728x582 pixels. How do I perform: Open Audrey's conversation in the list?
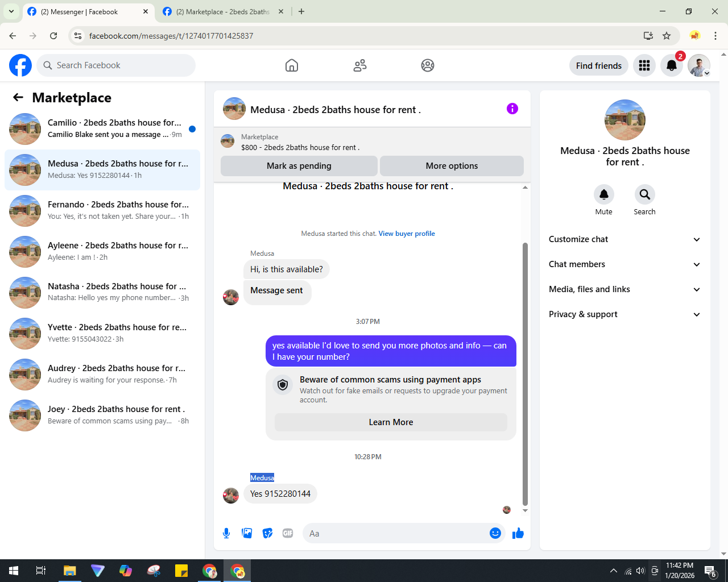(x=102, y=375)
